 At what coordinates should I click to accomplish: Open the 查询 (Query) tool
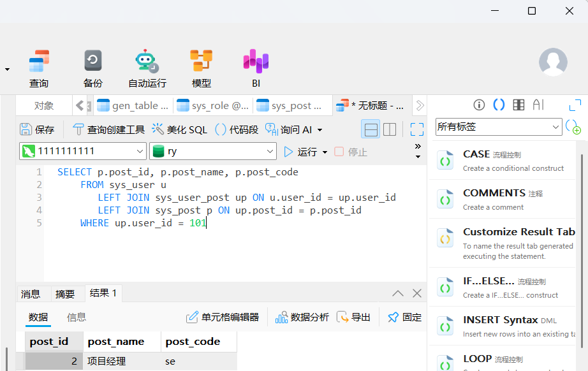(x=39, y=69)
